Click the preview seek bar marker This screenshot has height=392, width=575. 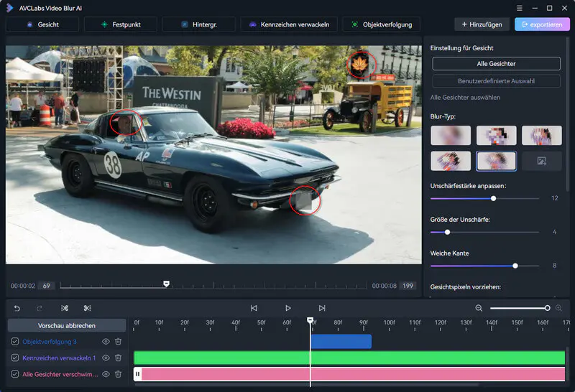click(166, 284)
